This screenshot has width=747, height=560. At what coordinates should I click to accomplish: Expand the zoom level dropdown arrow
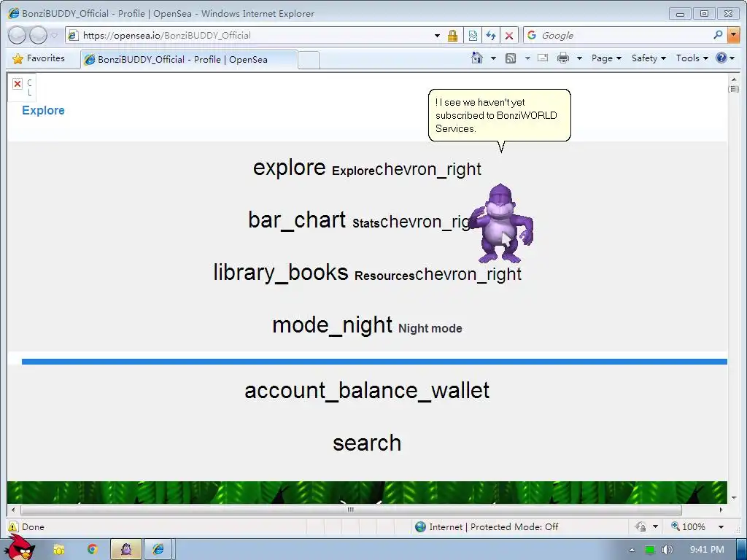pos(721,526)
